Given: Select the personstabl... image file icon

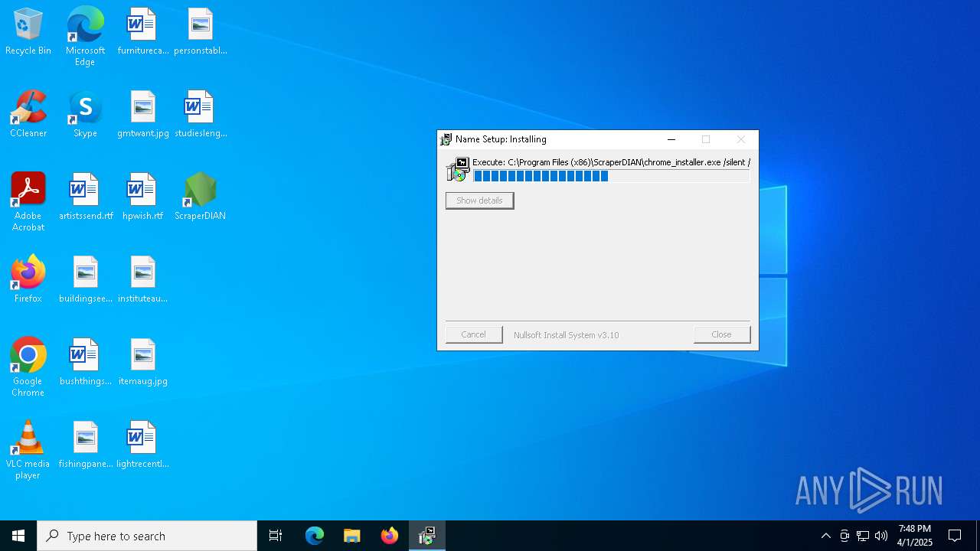Looking at the screenshot, I should point(200,32).
